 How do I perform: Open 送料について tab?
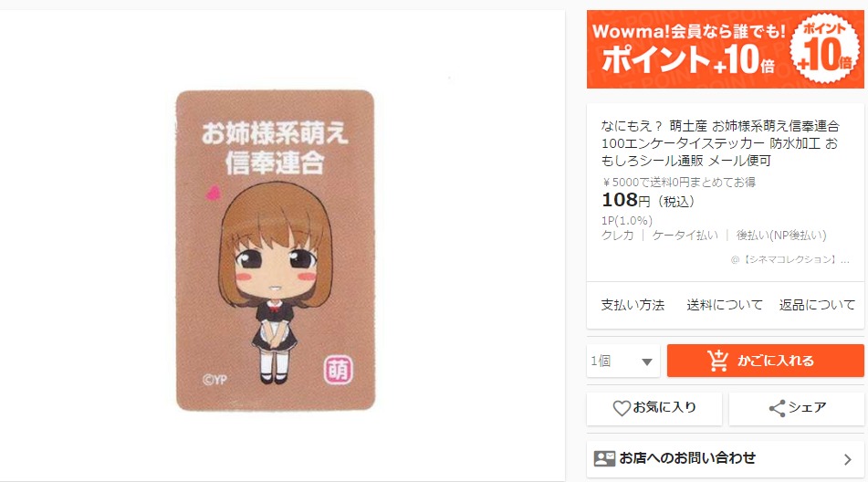tap(725, 305)
